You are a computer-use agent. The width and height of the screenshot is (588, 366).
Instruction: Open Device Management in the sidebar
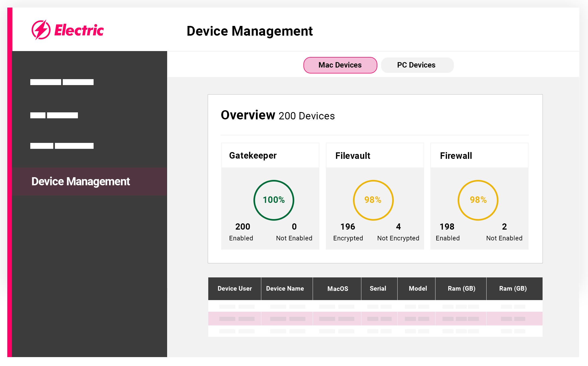click(81, 182)
